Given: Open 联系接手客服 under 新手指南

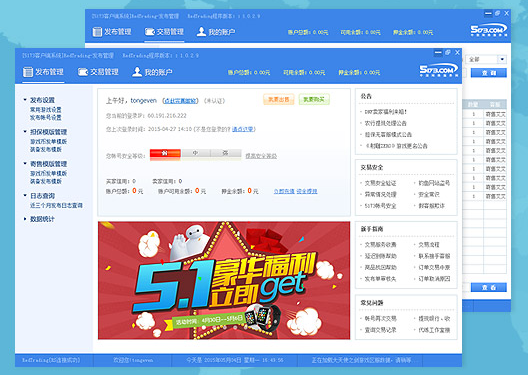Looking at the screenshot, I should click(x=434, y=256).
